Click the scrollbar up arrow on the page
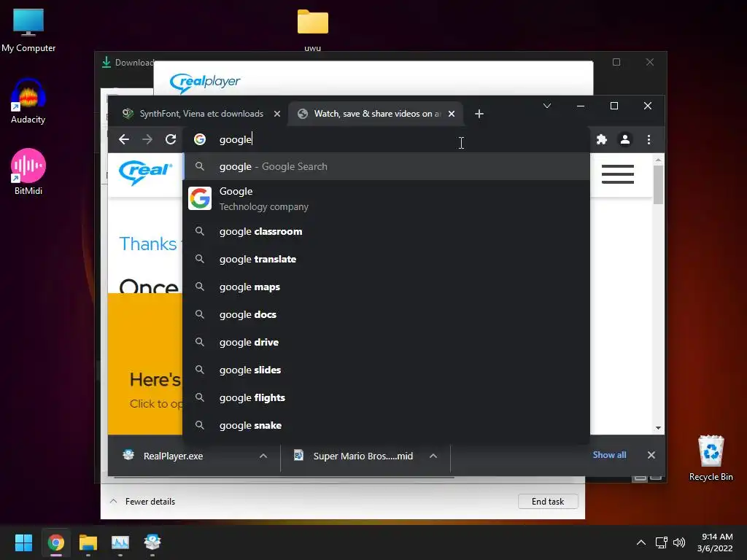747x560 pixels. [x=658, y=160]
